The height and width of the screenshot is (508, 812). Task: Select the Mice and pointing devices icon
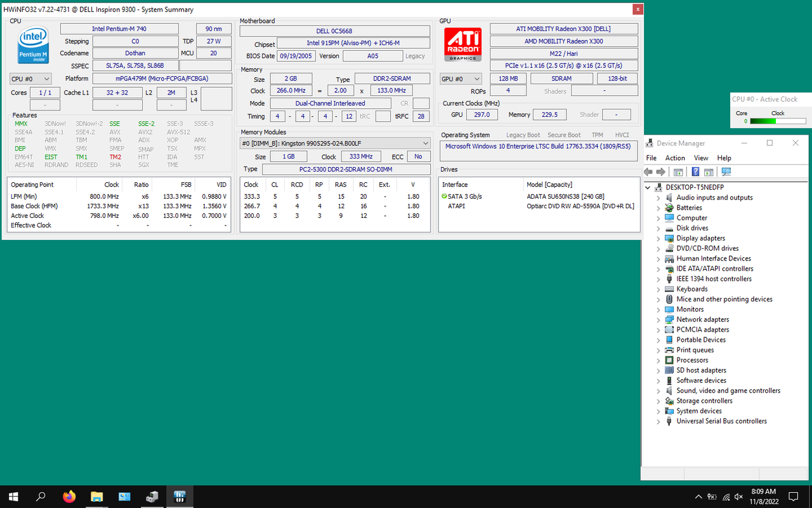669,299
